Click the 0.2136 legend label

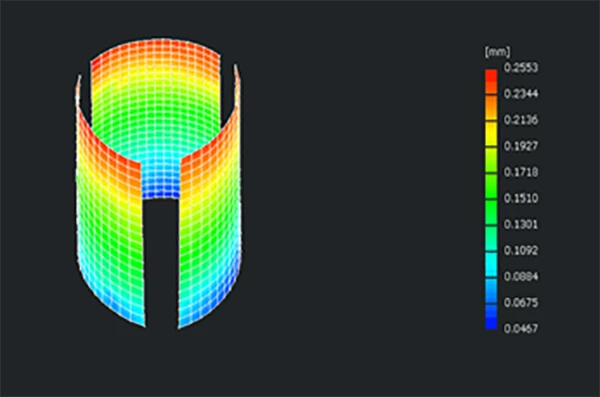point(521,120)
